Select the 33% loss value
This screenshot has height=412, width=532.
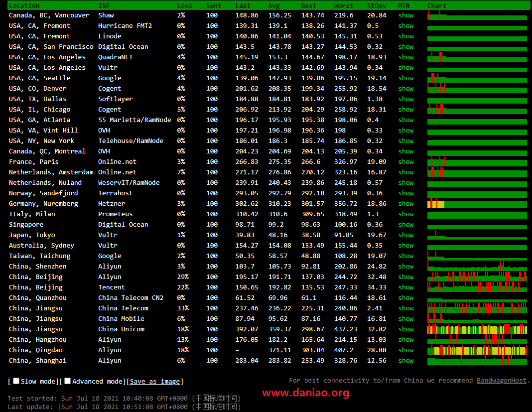(183, 308)
